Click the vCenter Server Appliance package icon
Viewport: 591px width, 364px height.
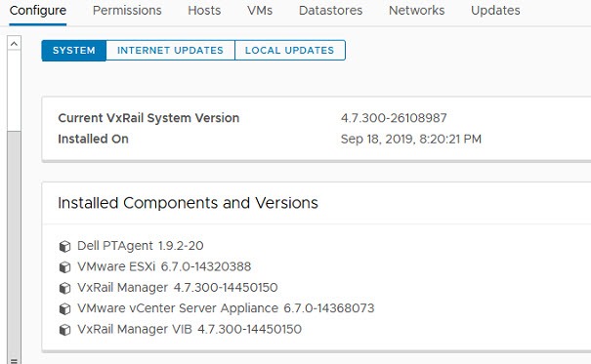coord(64,309)
